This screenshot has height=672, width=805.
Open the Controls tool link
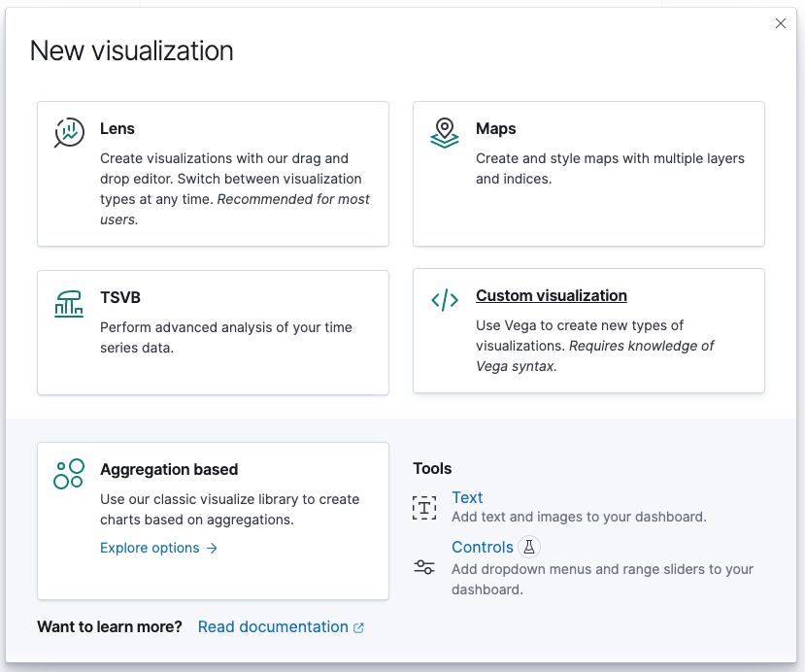click(x=482, y=548)
